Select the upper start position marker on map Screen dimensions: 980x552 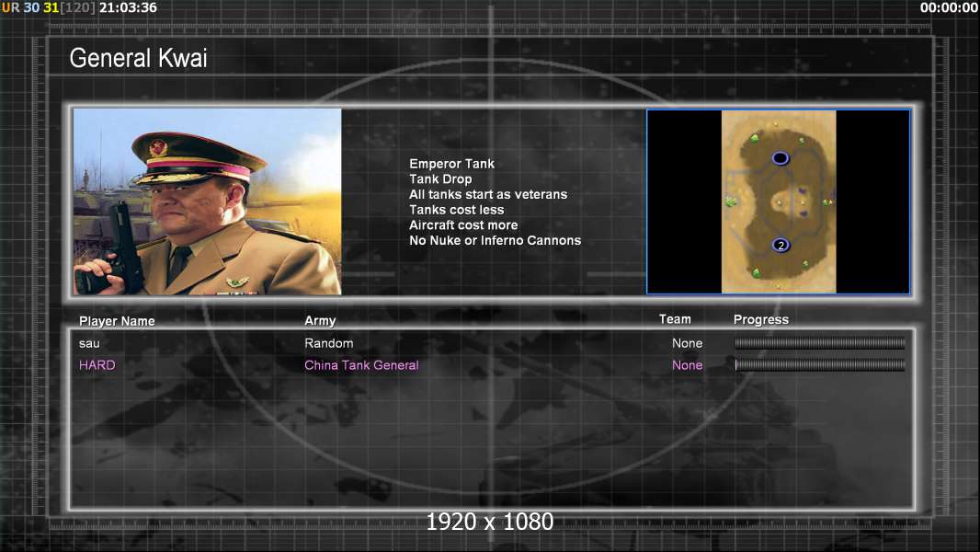coord(780,158)
